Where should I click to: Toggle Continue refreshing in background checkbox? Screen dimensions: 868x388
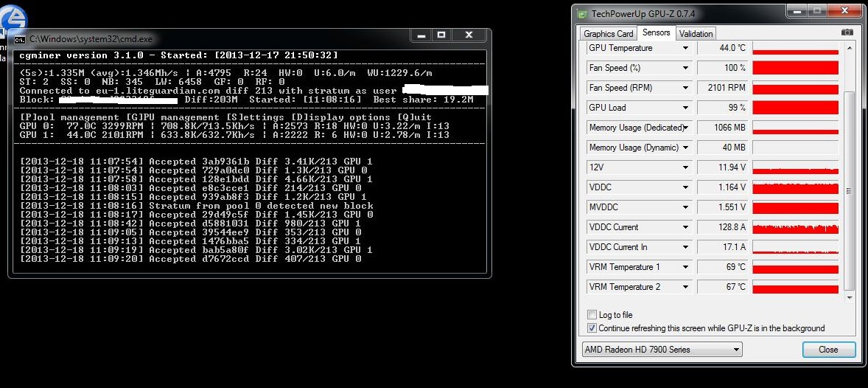(x=592, y=328)
